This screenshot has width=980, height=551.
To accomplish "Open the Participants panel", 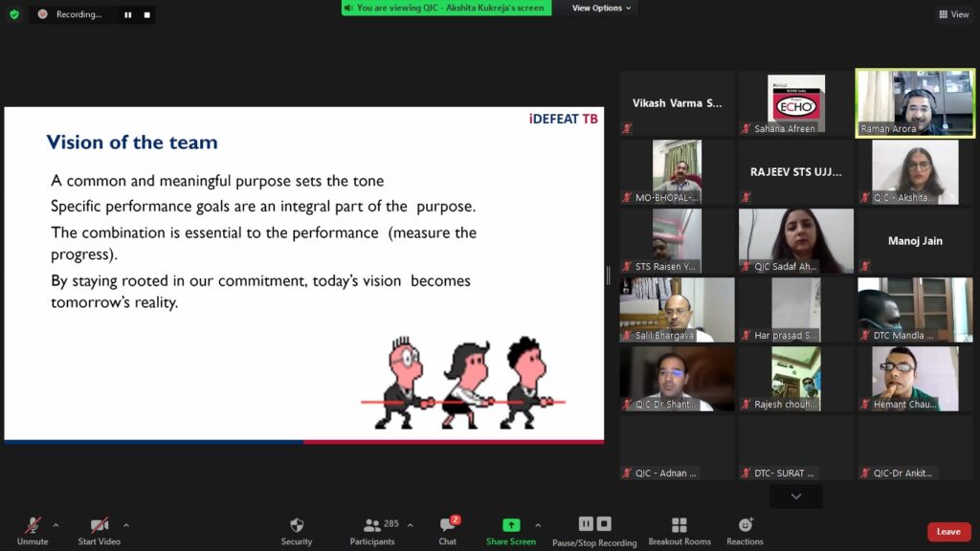I will coord(372,527).
